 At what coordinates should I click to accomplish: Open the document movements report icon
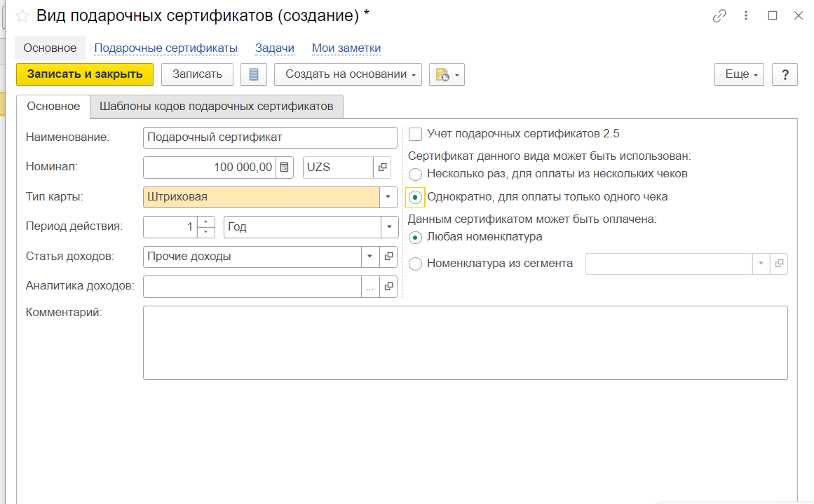(x=253, y=74)
